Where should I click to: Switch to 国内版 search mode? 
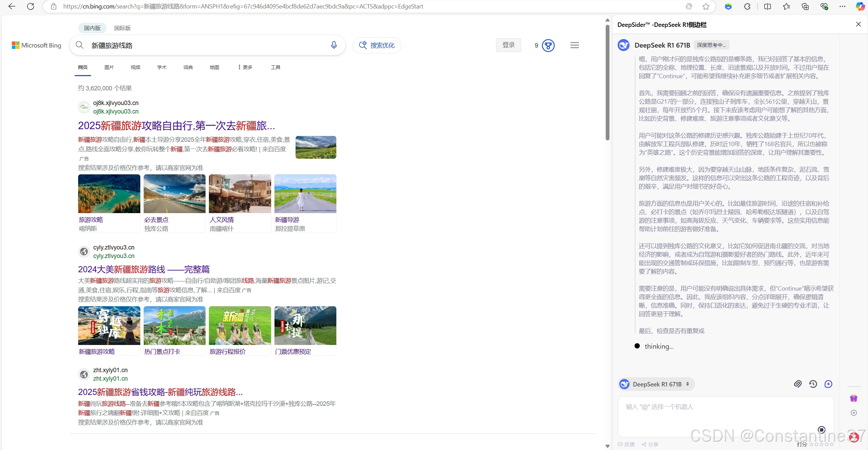click(92, 28)
